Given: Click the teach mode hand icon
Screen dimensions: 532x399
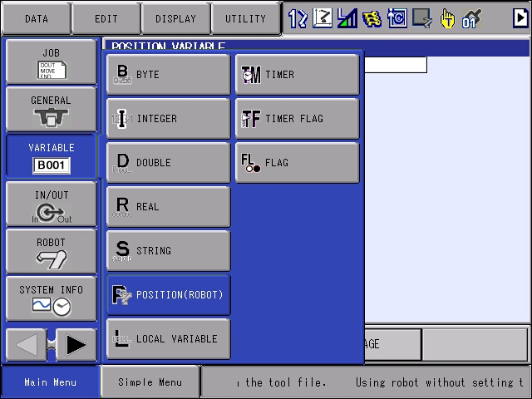Looking at the screenshot, I should 447,18.
